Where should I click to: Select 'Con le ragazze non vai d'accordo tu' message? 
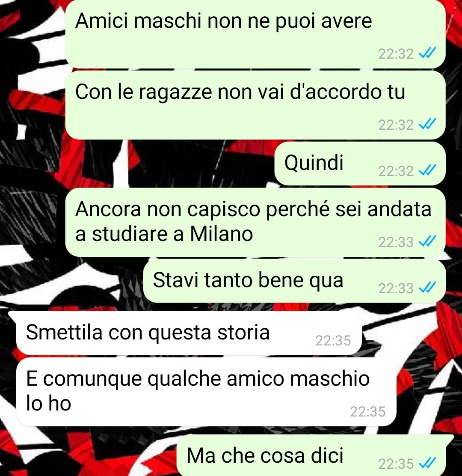click(255, 105)
